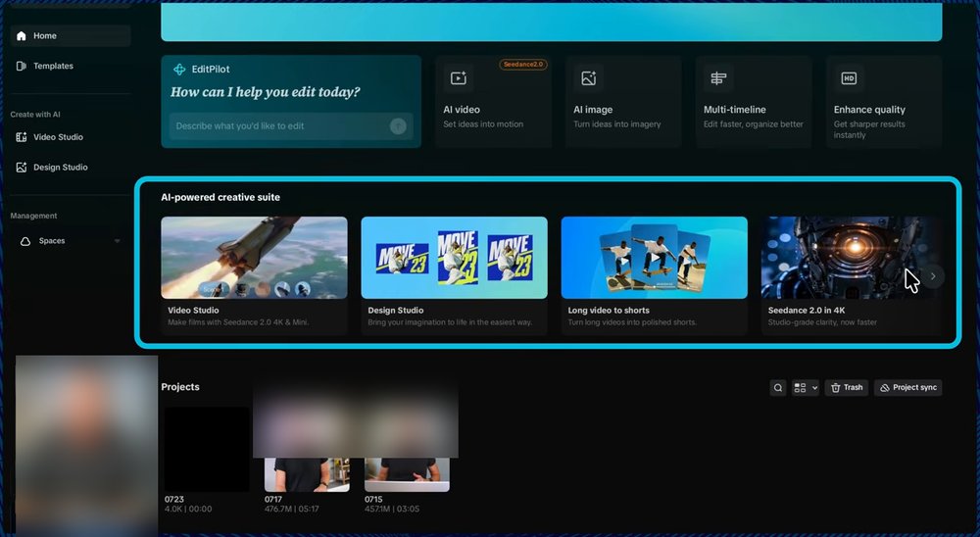Click project name '0715'
This screenshot has width=980, height=537.
point(373,499)
